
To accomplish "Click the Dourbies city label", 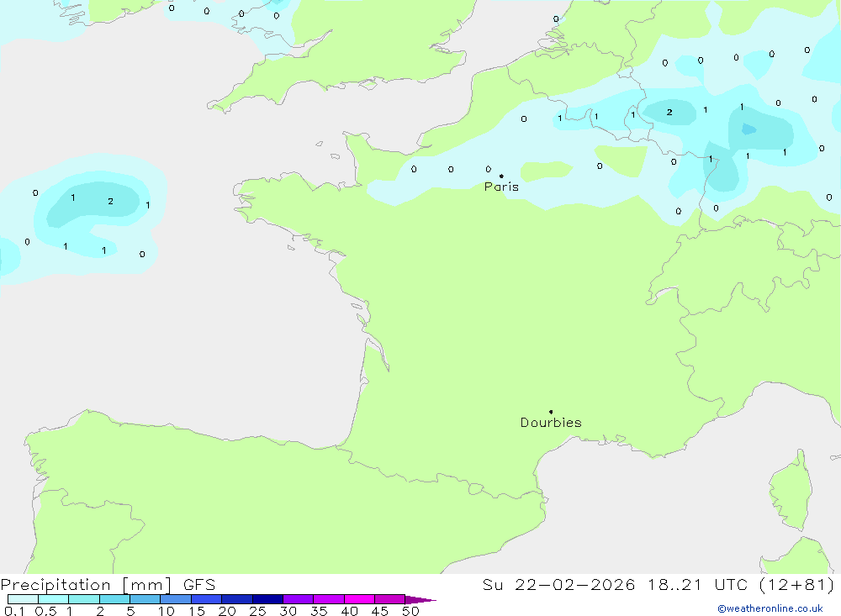I will click(551, 423).
